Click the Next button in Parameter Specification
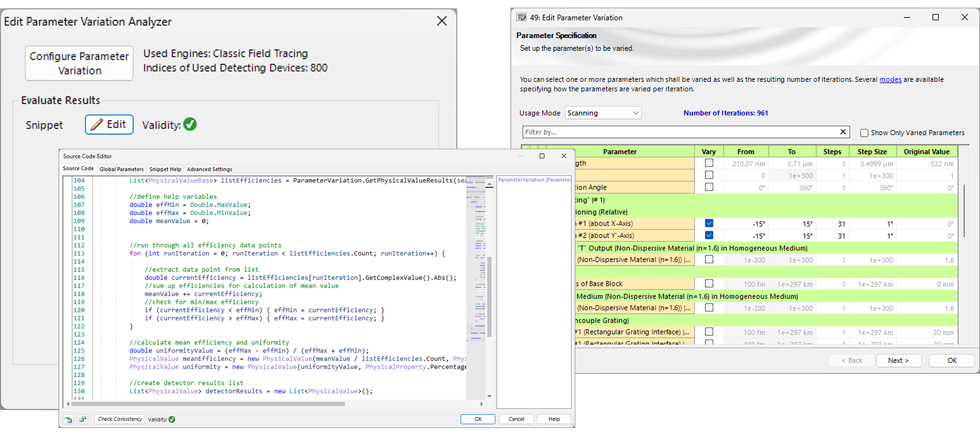Image resolution: width=980 pixels, height=436 pixels. tap(899, 360)
